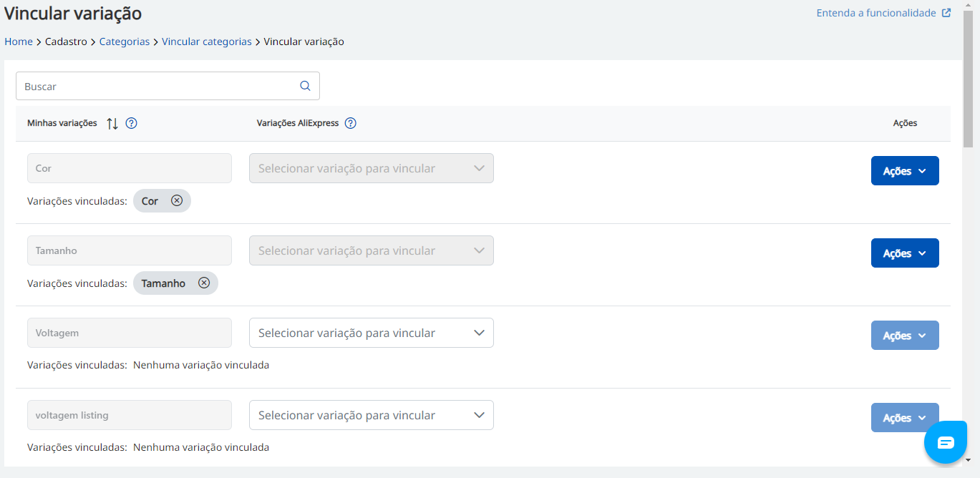The width and height of the screenshot is (980, 478).
Task: Remove the linked Tamanho variation chip
Action: tap(204, 283)
